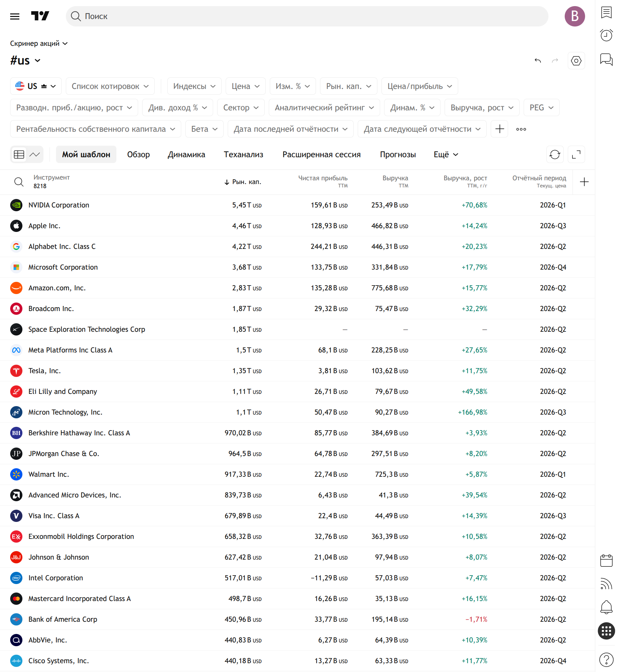Open Bank of America Corp link
This screenshot has width=618, height=672.
point(63,619)
